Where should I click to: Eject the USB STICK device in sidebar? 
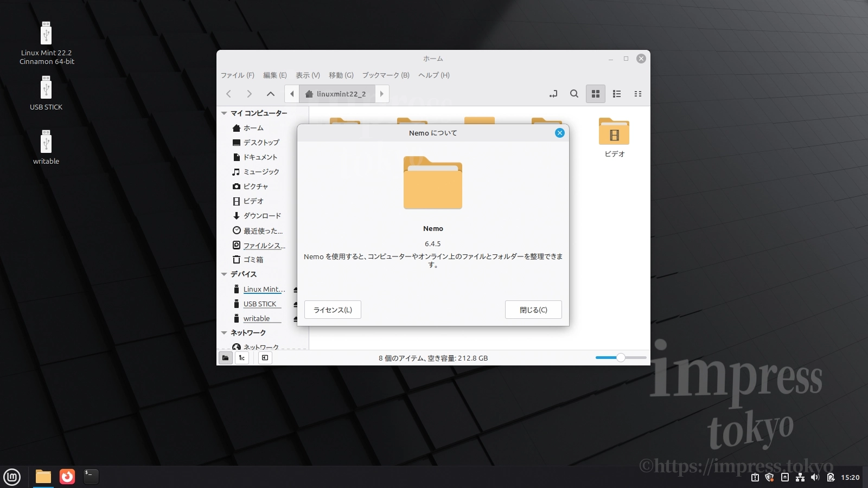tap(295, 304)
